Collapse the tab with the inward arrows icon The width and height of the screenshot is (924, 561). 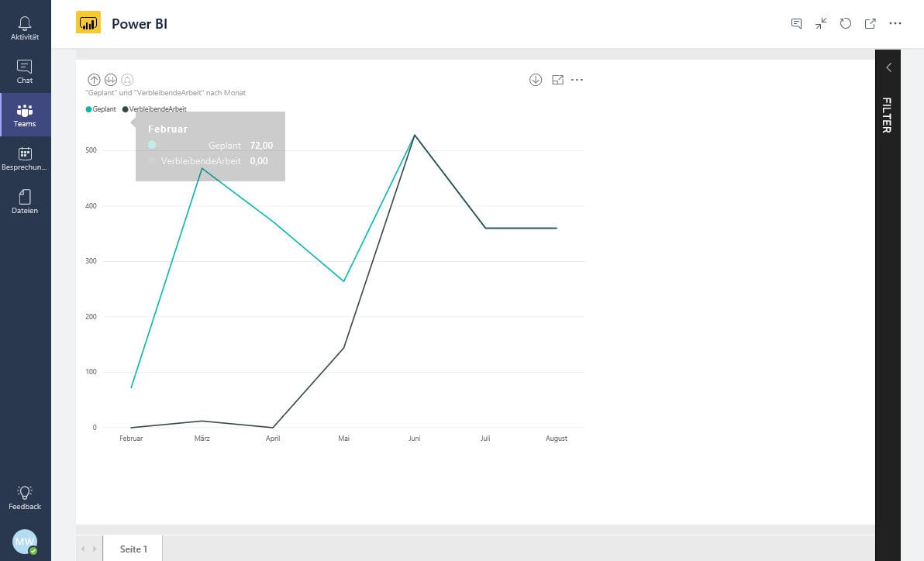click(821, 23)
